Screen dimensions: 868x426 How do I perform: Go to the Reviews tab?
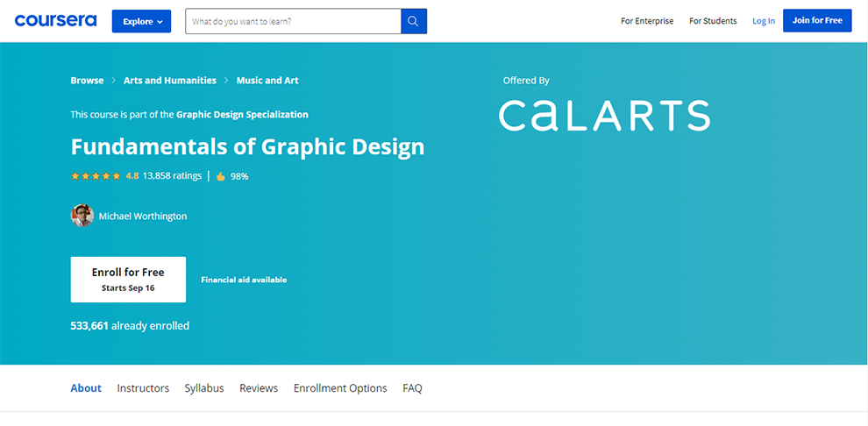click(259, 388)
